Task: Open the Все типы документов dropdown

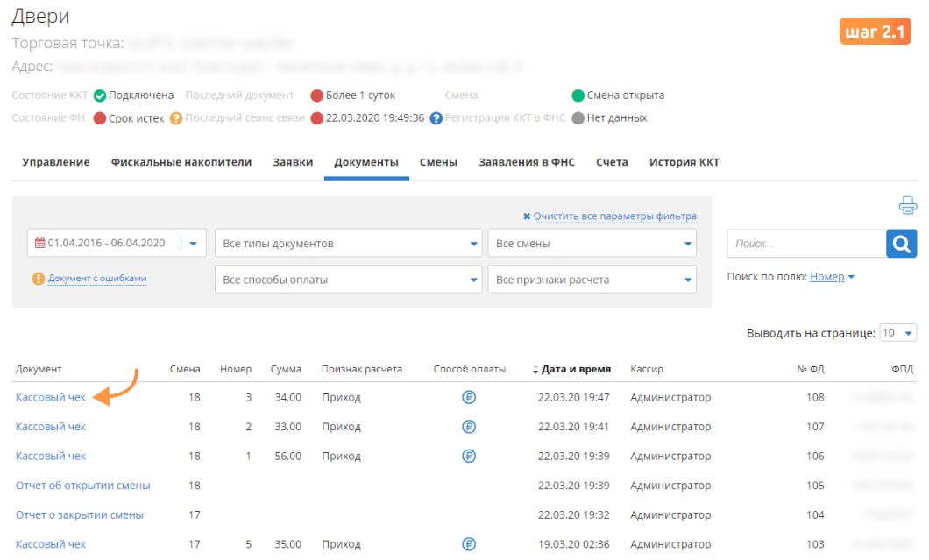Action: 349,244
